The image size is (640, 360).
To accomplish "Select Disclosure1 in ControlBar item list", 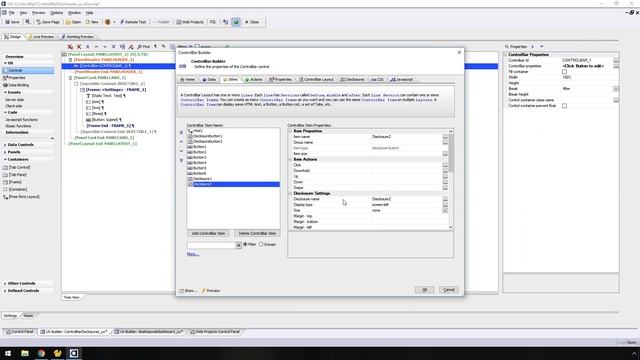I will pos(202,179).
